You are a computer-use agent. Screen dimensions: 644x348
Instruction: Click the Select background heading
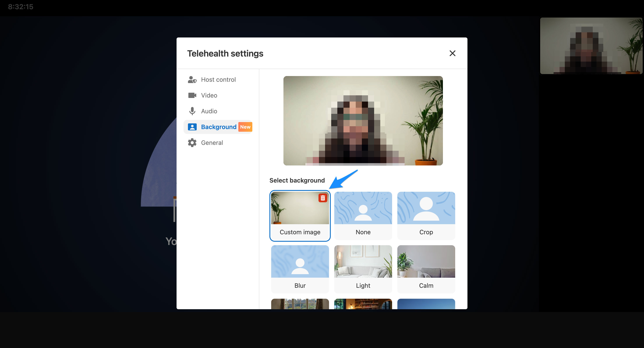click(x=297, y=180)
